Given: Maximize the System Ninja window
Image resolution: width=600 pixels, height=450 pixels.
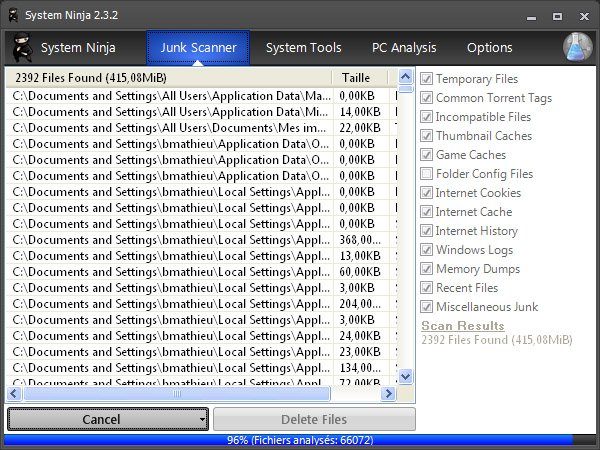Looking at the screenshot, I should (557, 16).
